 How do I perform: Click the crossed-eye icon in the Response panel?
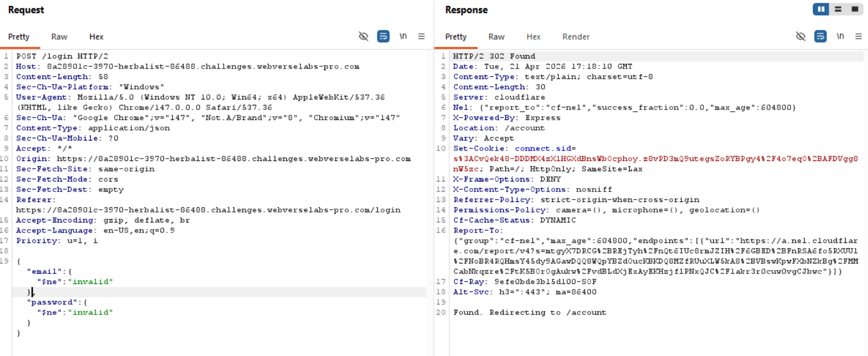coord(801,36)
